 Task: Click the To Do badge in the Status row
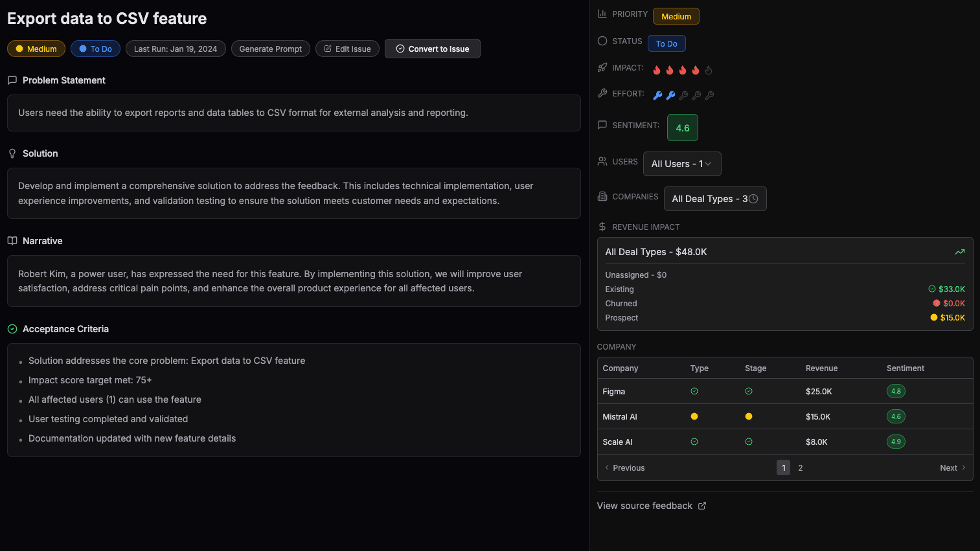click(x=667, y=43)
